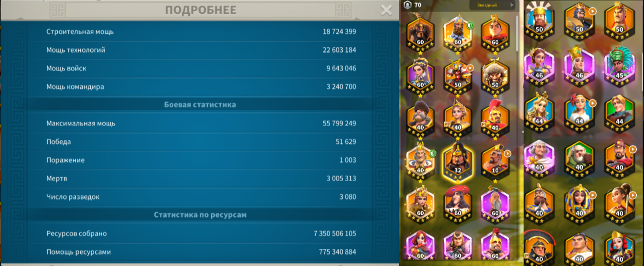Select the old sage level 60 commander
The width and height of the screenshot is (644, 266).
pyautogui.click(x=495, y=204)
